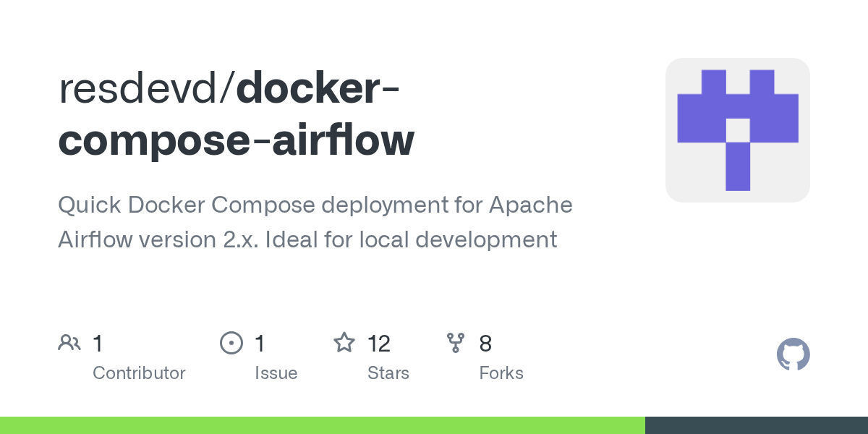
Task: Click the GitHub Octocat logo
Action: [x=793, y=354]
